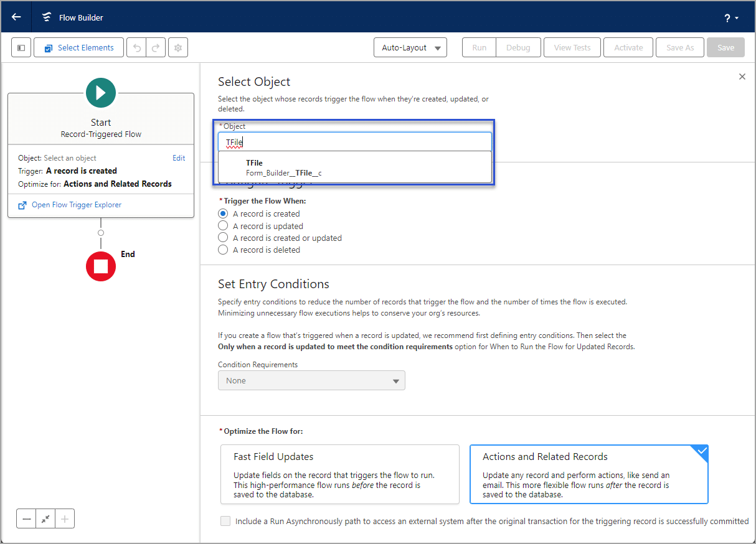This screenshot has width=756, height=544.
Task: Select the A record is updated radio button
Action: (223, 225)
